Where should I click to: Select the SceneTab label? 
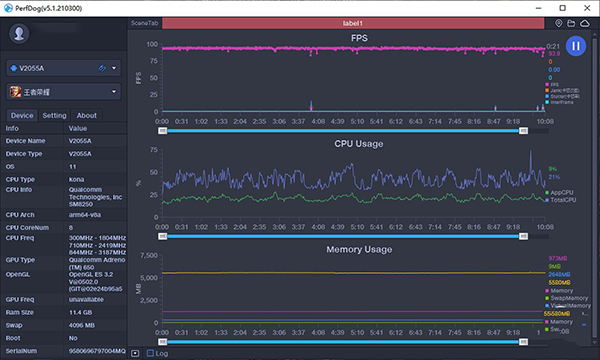144,23
